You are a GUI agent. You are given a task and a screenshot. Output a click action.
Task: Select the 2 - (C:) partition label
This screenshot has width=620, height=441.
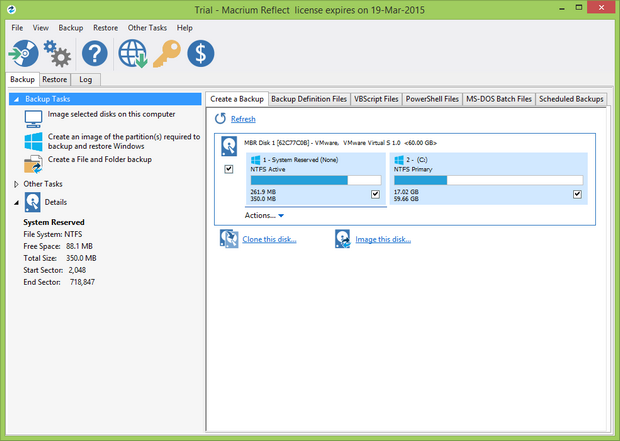pos(417,160)
